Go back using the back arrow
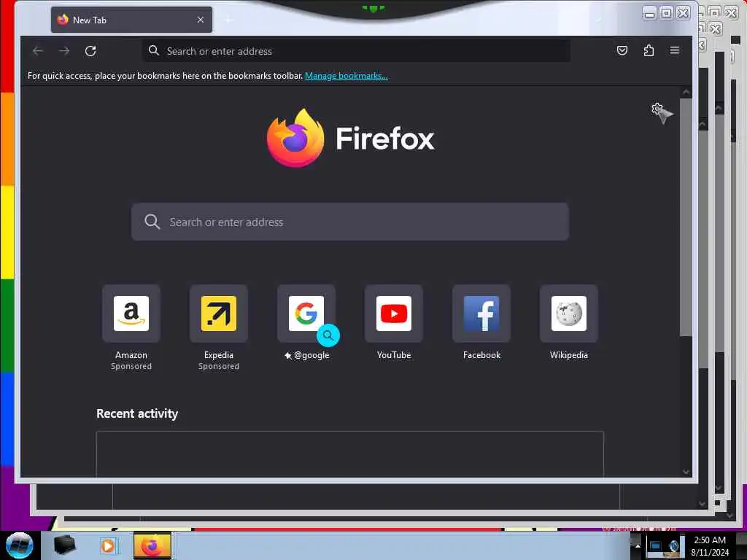 click(x=38, y=50)
